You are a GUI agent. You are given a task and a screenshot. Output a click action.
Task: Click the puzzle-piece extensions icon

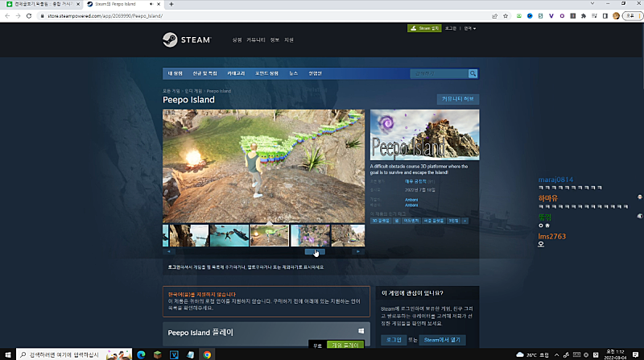tap(583, 16)
